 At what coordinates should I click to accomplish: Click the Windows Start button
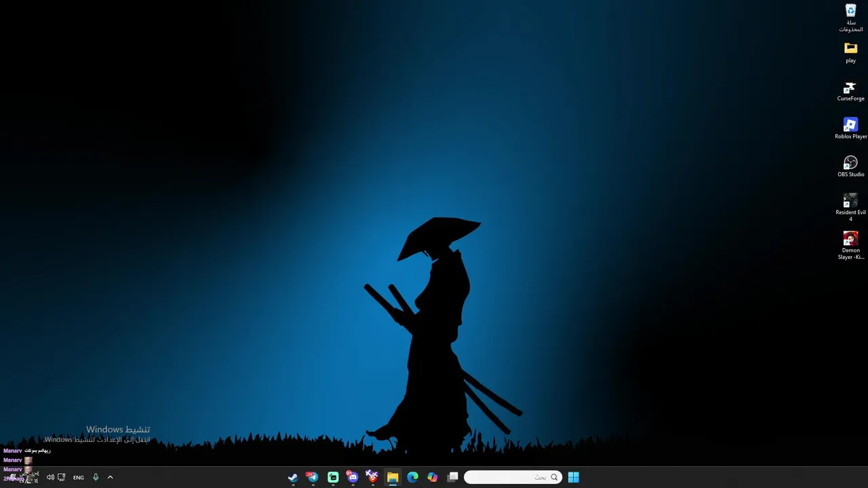tap(574, 477)
